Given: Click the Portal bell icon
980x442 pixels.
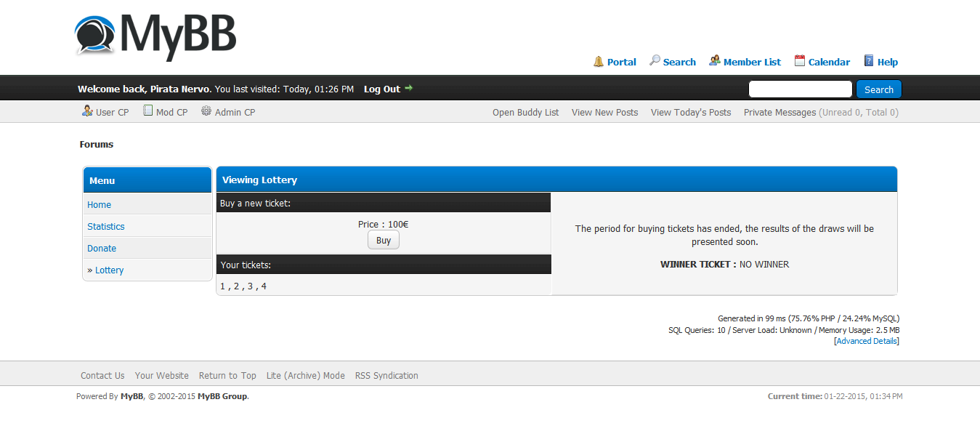Looking at the screenshot, I should click(x=599, y=61).
